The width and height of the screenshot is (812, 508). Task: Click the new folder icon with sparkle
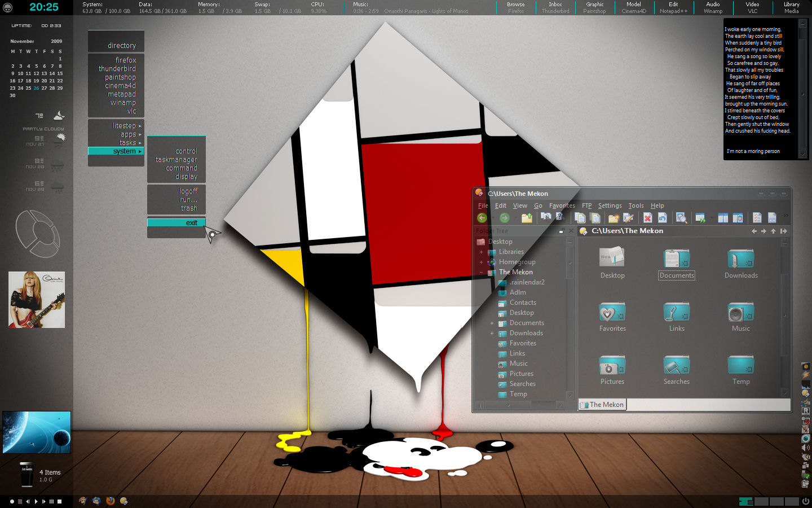coord(614,218)
